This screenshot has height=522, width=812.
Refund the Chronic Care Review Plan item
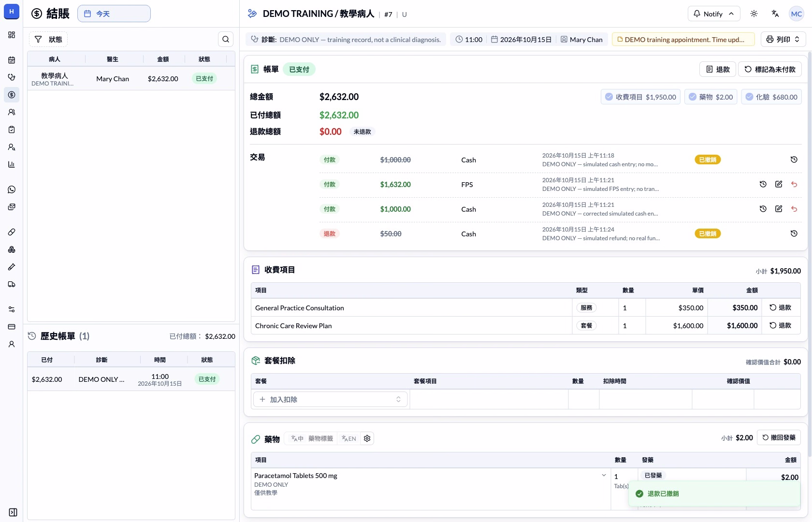point(781,325)
